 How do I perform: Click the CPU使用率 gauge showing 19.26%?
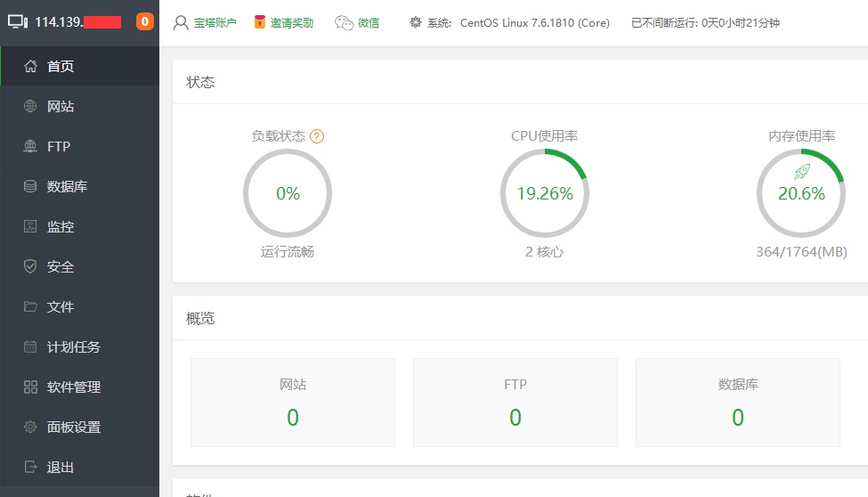click(x=544, y=193)
